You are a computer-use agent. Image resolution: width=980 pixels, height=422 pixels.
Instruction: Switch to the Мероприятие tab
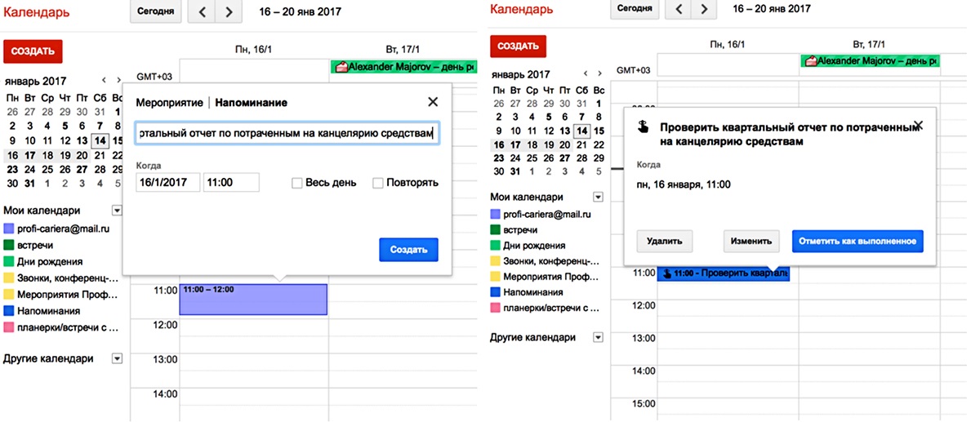click(170, 103)
